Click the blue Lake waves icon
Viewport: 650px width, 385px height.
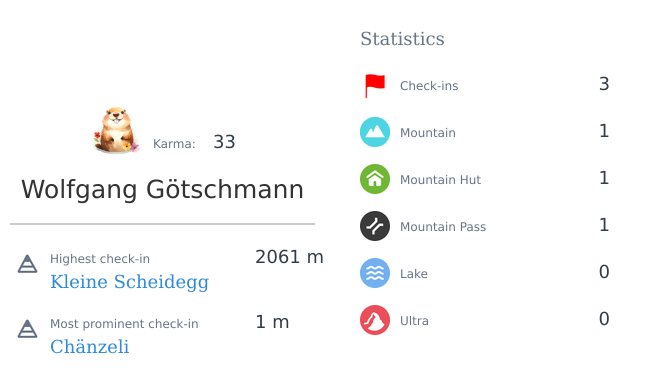375,273
